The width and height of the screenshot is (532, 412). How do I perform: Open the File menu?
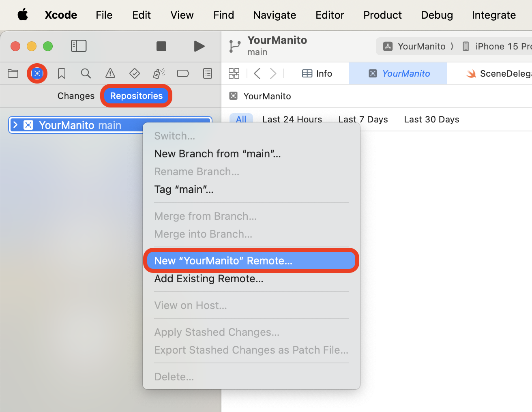click(104, 15)
